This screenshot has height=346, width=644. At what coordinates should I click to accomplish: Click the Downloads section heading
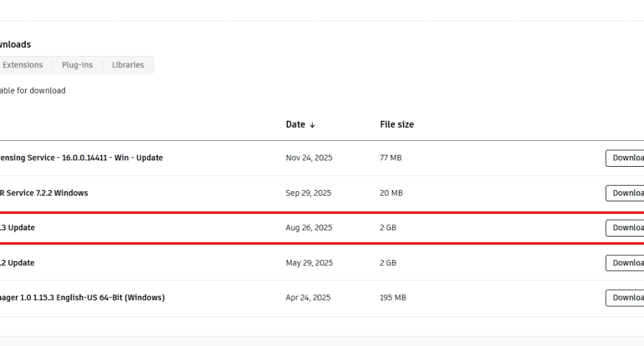click(x=16, y=45)
